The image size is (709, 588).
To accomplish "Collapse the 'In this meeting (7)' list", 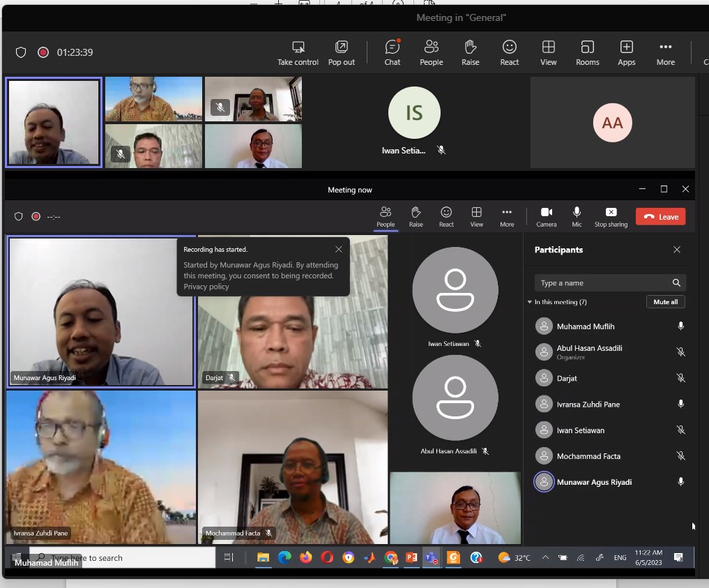I will [530, 302].
